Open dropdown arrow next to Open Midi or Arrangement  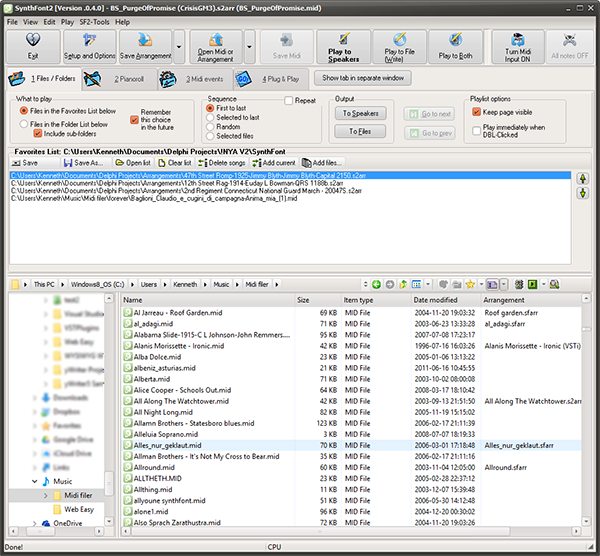click(x=250, y=47)
